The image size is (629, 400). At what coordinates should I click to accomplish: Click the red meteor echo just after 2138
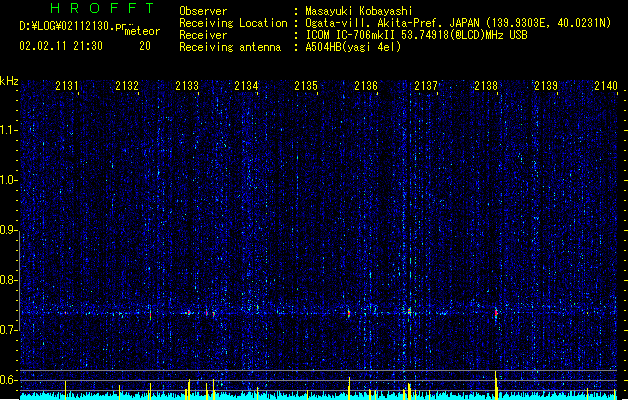pyautogui.click(x=496, y=313)
